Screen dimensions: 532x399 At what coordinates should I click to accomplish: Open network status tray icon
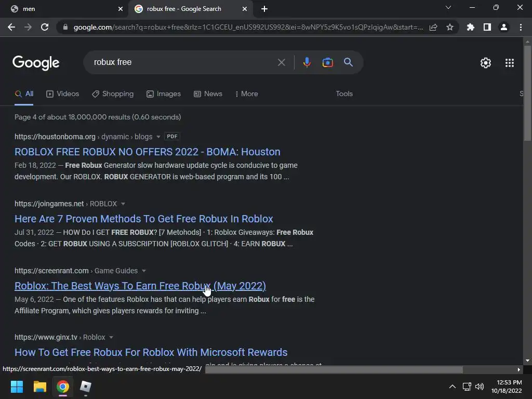tap(467, 387)
